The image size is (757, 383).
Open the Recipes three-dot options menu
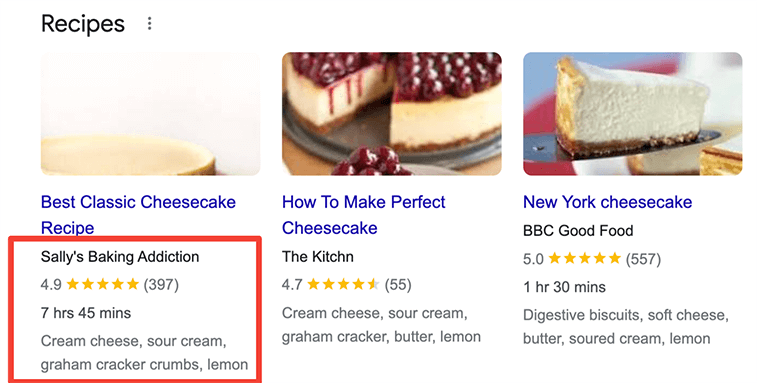point(150,24)
